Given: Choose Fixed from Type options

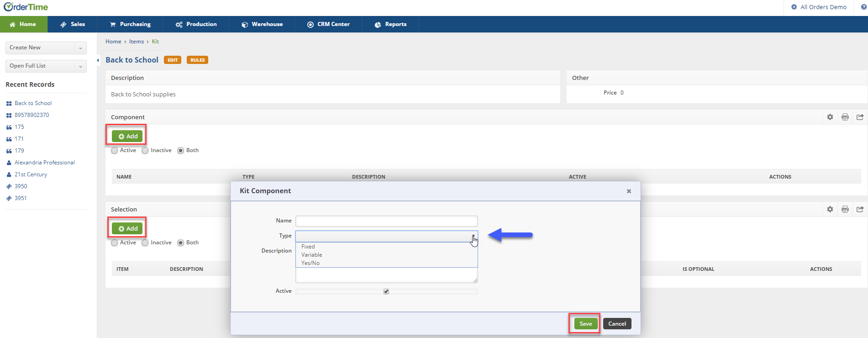Looking at the screenshot, I should click(x=308, y=247).
